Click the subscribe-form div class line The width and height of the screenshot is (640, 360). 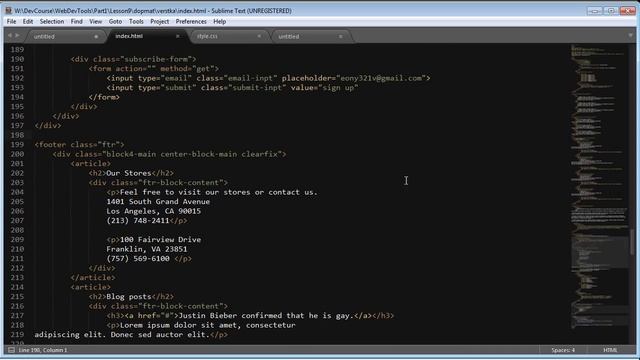coord(133,59)
